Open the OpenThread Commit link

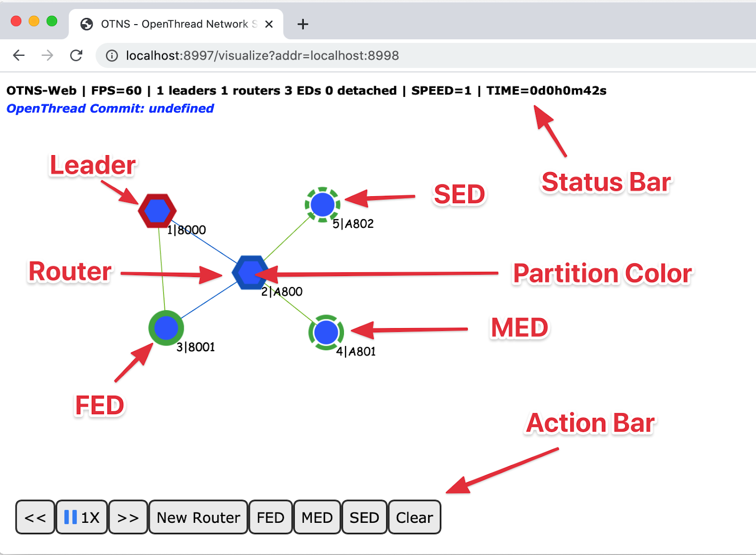pyautogui.click(x=110, y=108)
